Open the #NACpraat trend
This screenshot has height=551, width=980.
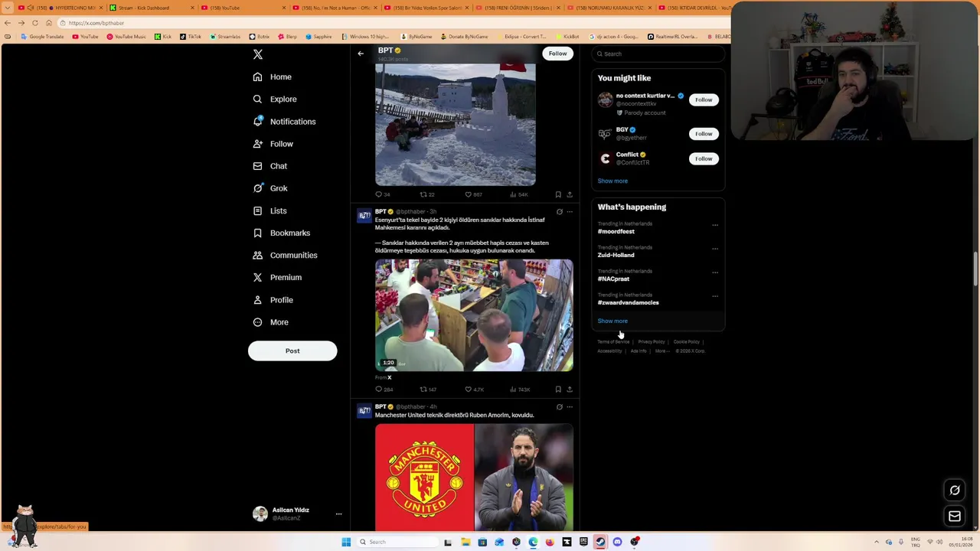[x=613, y=279]
